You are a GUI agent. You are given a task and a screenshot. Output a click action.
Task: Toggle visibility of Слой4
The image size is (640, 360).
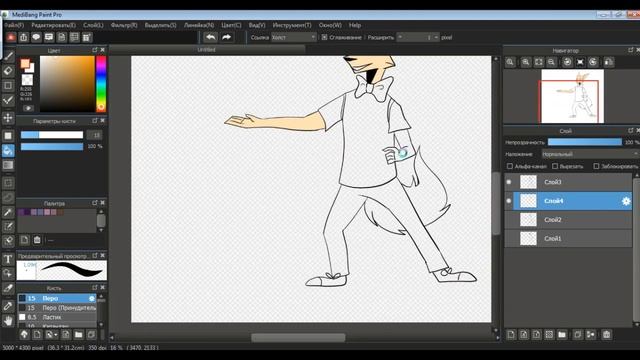coord(509,201)
